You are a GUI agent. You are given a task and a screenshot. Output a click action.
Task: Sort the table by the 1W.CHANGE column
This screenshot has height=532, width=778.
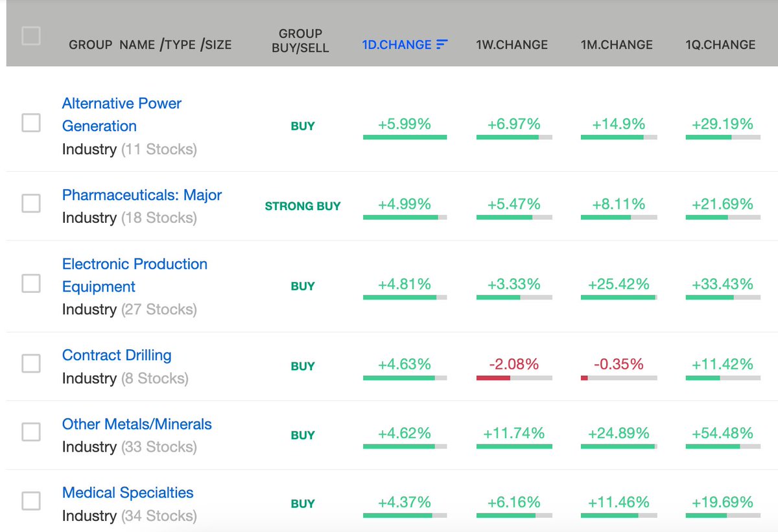(x=512, y=44)
